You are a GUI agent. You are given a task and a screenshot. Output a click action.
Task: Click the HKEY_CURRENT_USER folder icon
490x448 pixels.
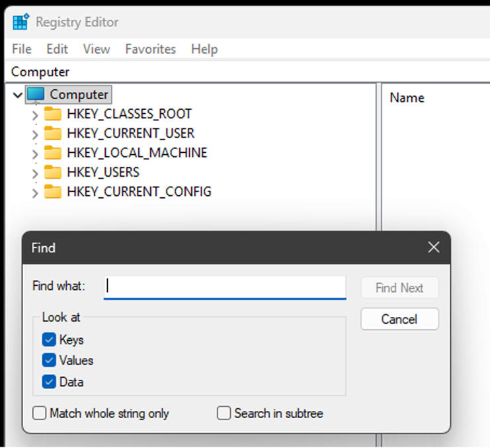[x=52, y=133]
